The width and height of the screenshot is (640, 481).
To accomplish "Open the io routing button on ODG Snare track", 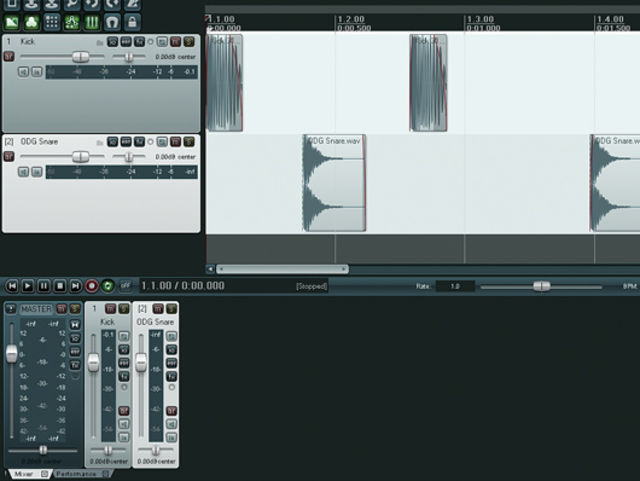I will tap(112, 142).
